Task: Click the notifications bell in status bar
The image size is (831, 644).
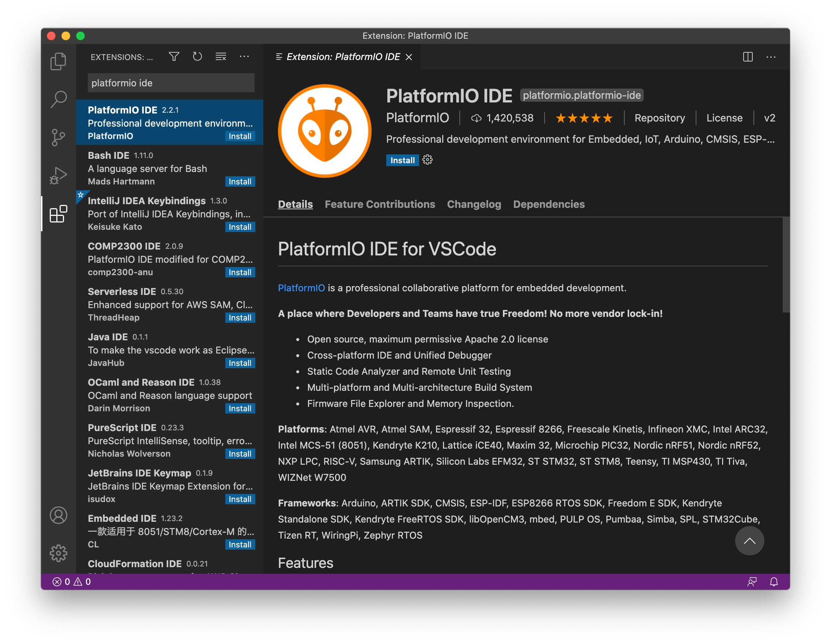Action: tap(774, 581)
